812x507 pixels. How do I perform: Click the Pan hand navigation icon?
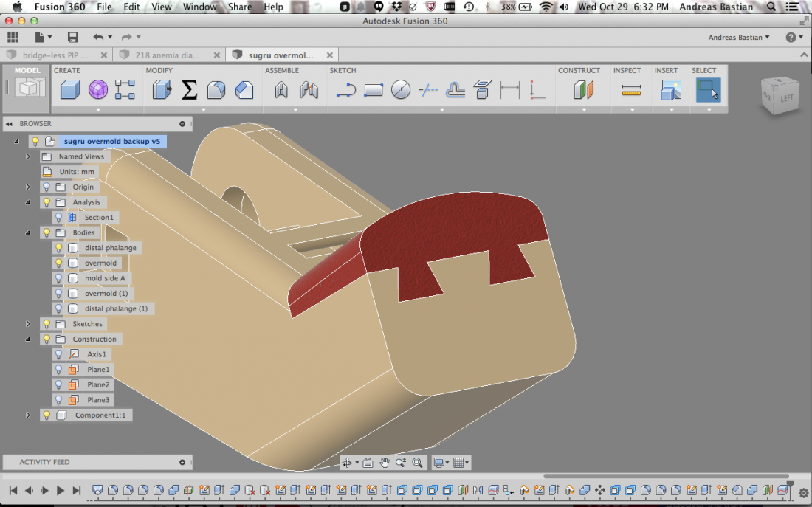[x=384, y=463]
